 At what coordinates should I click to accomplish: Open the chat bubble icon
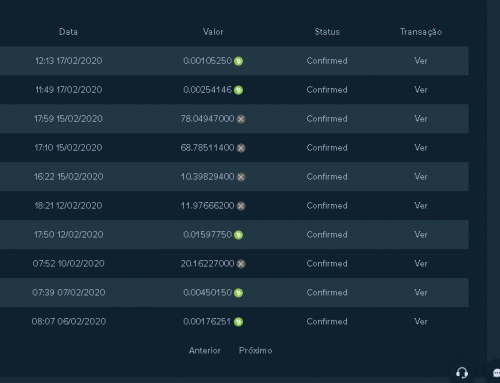click(x=496, y=372)
